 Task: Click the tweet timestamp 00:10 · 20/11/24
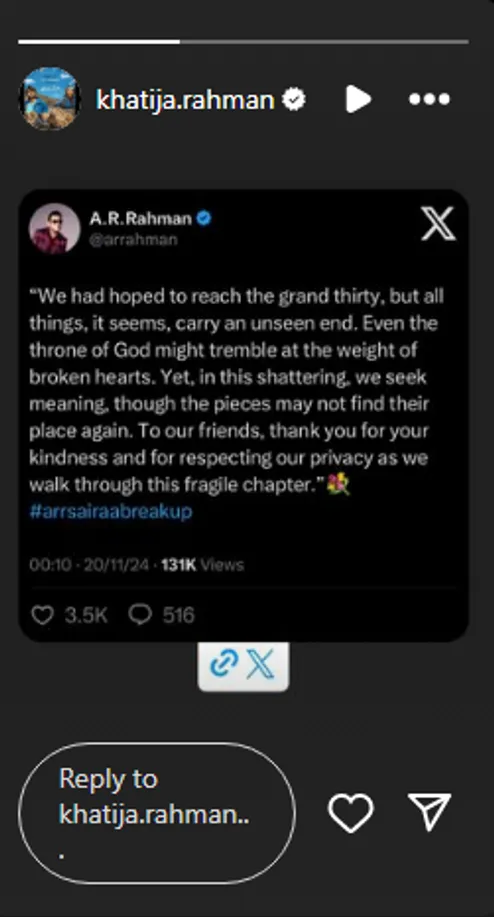point(90,565)
